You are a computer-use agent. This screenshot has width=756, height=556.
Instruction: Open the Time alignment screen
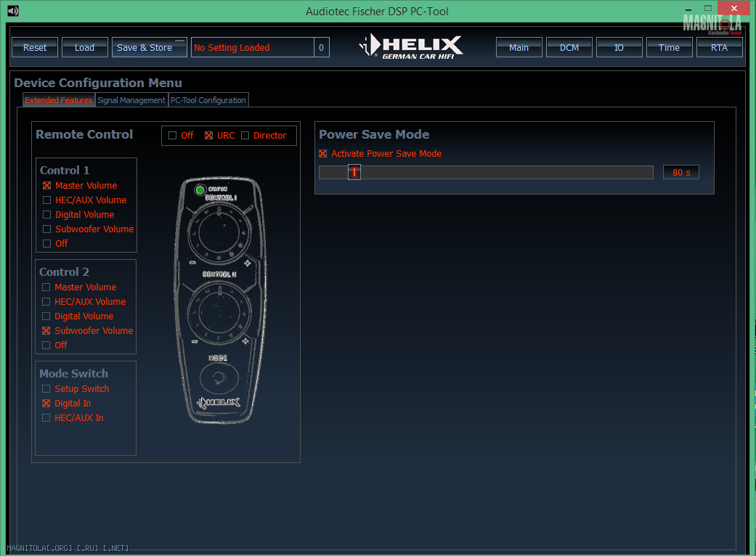(669, 47)
